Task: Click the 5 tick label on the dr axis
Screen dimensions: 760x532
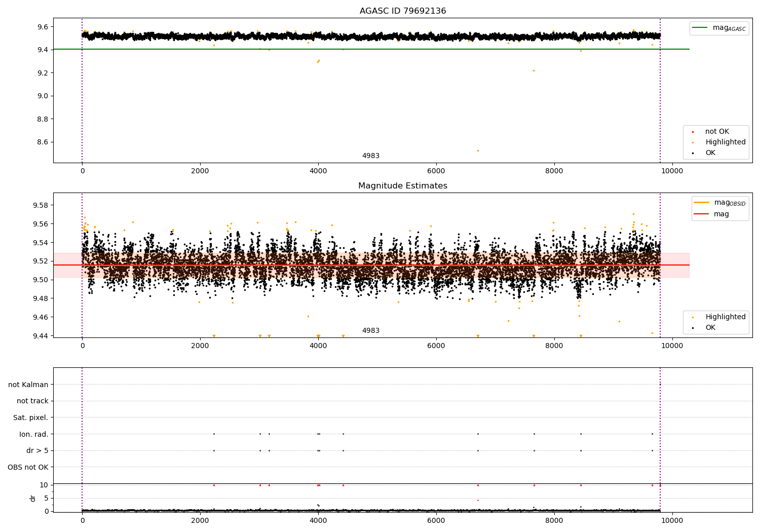Action: (x=46, y=499)
